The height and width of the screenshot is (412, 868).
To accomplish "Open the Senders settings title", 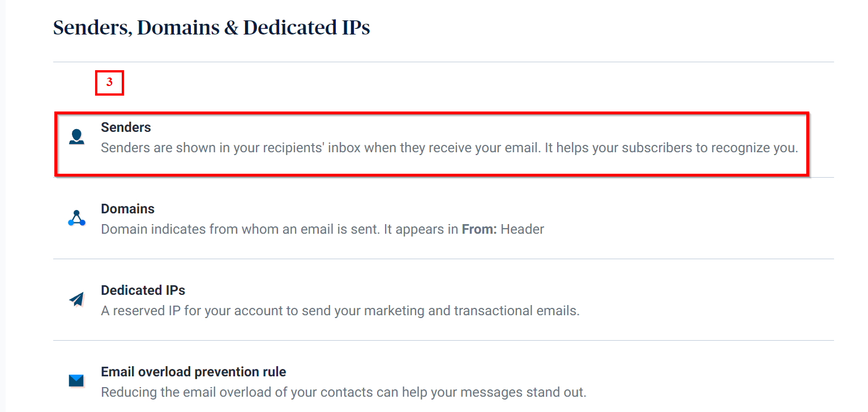I will (x=126, y=127).
